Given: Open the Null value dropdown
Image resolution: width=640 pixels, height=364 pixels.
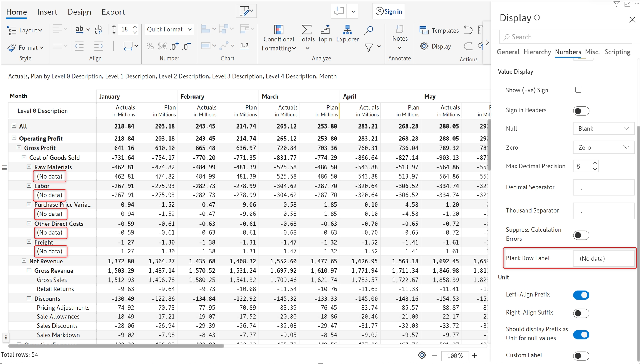Looking at the screenshot, I should coord(603,129).
